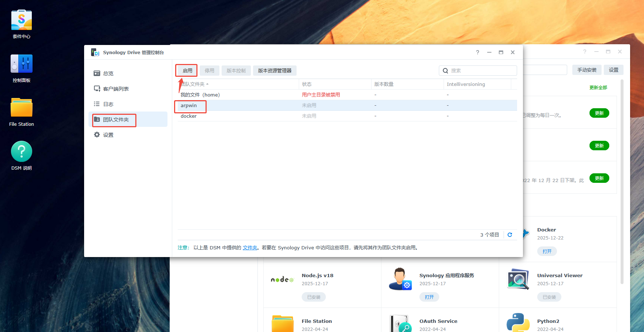Viewport: 644px width, 332px height.
Task: Click the refresh icon beside 3 个项目
Action: pos(510,235)
